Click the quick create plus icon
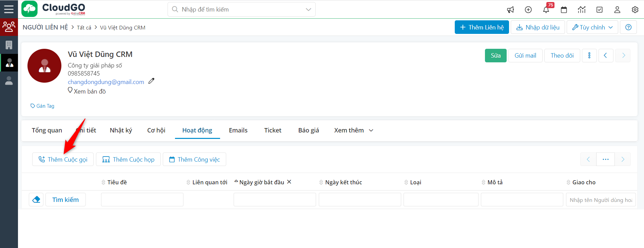The width and height of the screenshot is (644, 248). click(x=528, y=9)
